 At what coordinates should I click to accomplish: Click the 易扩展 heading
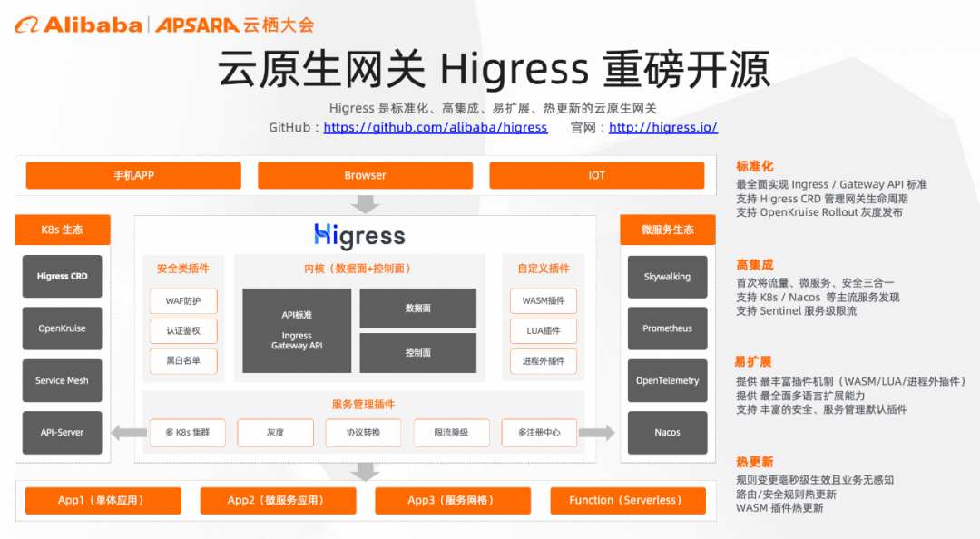pyautogui.click(x=753, y=362)
